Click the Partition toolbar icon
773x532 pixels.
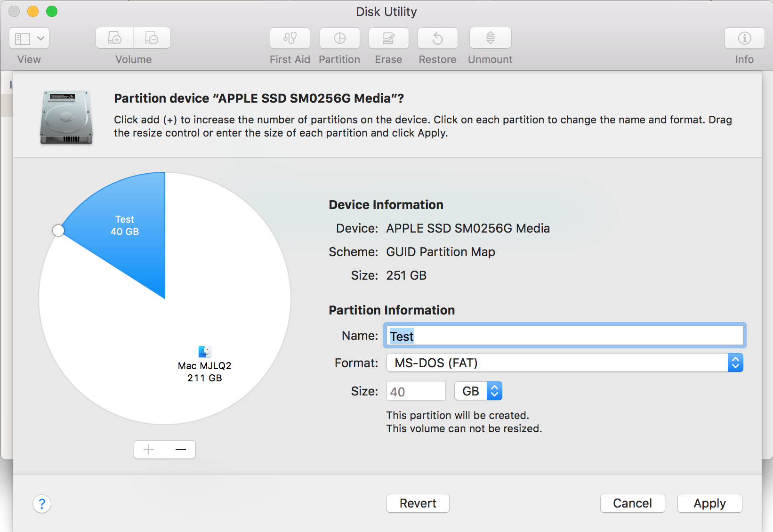[x=340, y=38]
